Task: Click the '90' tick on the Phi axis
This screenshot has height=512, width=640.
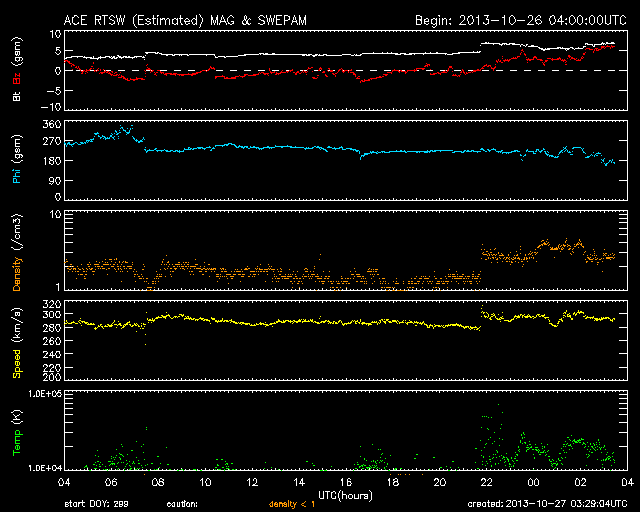Action: (x=56, y=180)
